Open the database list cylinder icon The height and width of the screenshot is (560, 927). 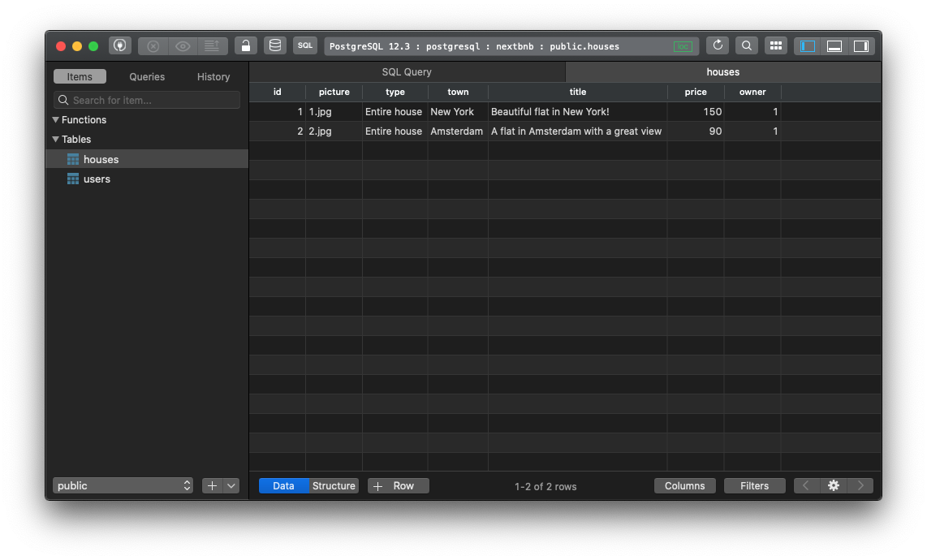275,46
